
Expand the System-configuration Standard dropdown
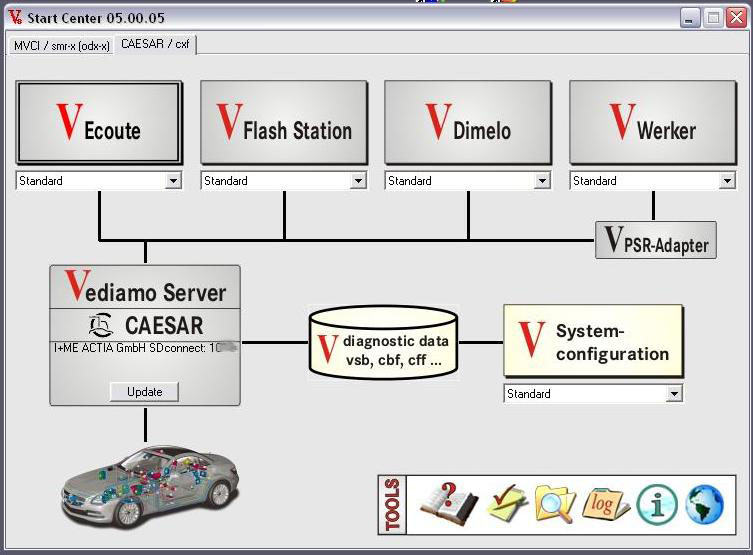(674, 394)
